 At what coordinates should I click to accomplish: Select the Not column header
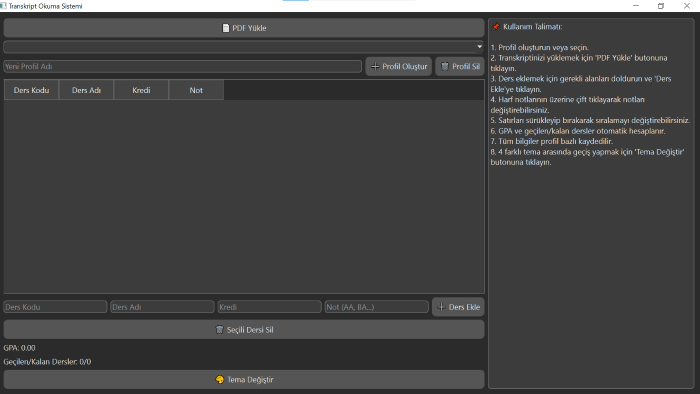(196, 90)
